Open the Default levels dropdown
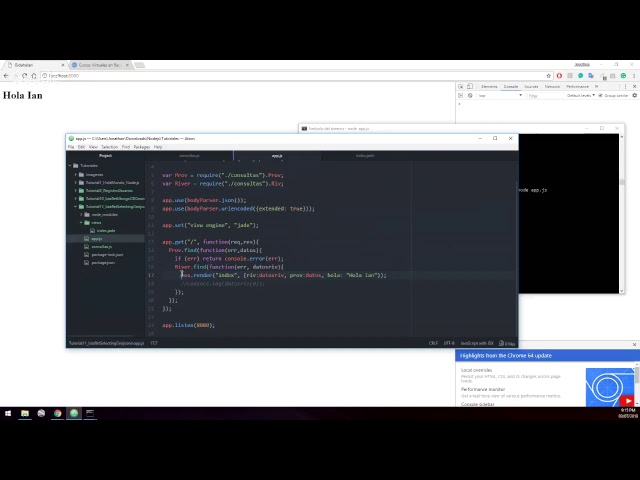Screen dimensions: 640x480 (x=581, y=96)
